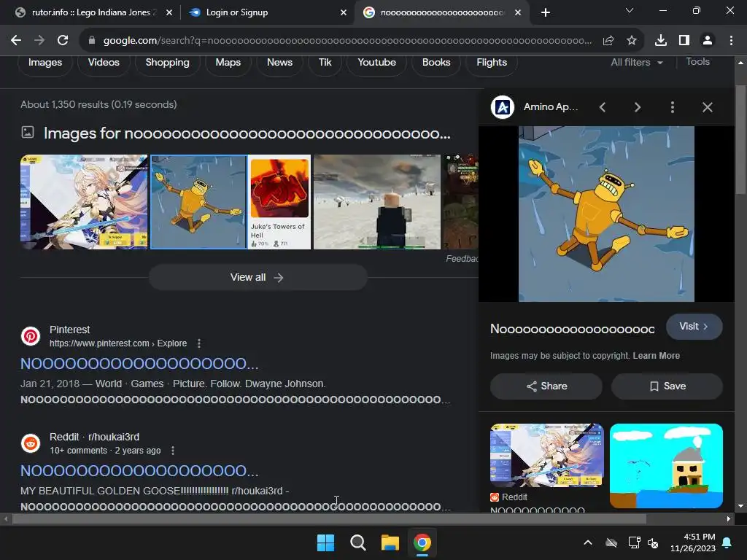Open Windows taskbar Search

click(x=357, y=542)
